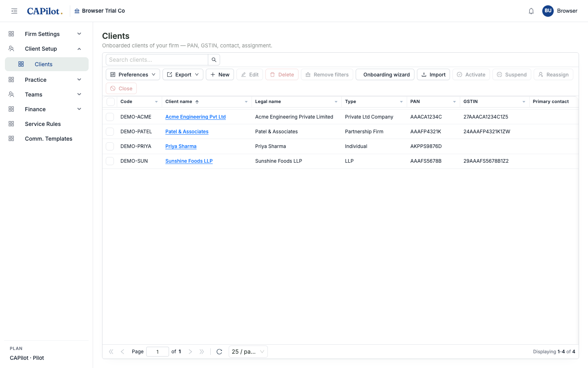
Task: Click the Suspend button
Action: tap(512, 74)
